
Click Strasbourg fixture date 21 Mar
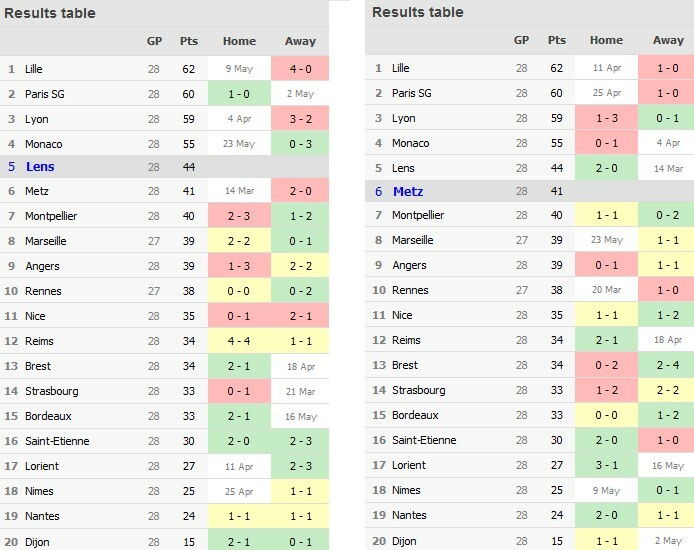pyautogui.click(x=300, y=391)
